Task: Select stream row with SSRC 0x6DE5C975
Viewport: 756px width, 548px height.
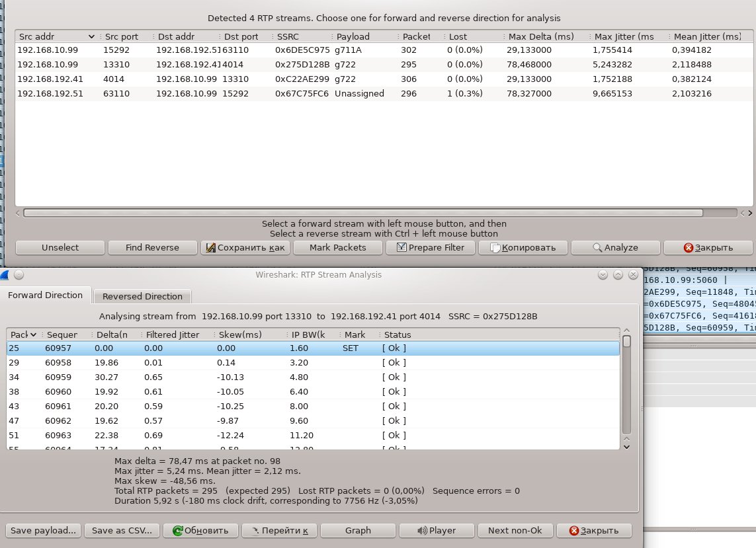Action: coord(384,50)
